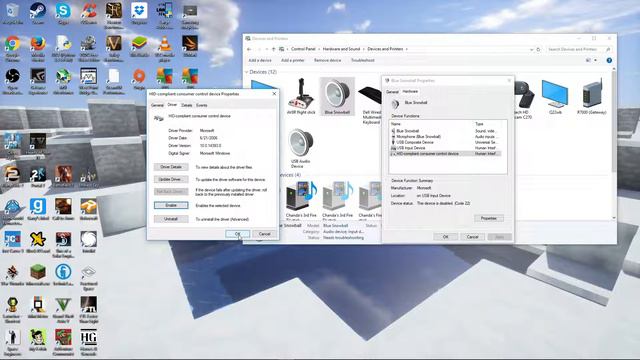Open the view options dropdown arrow
This screenshot has height=360, width=640.
(596, 60)
